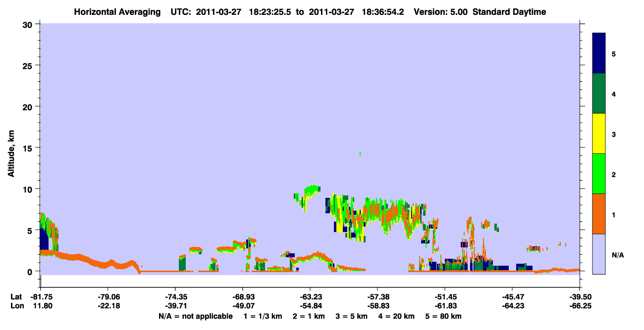
Task: Click the legend entry "2 = 1 km"
Action: pyautogui.click(x=309, y=316)
